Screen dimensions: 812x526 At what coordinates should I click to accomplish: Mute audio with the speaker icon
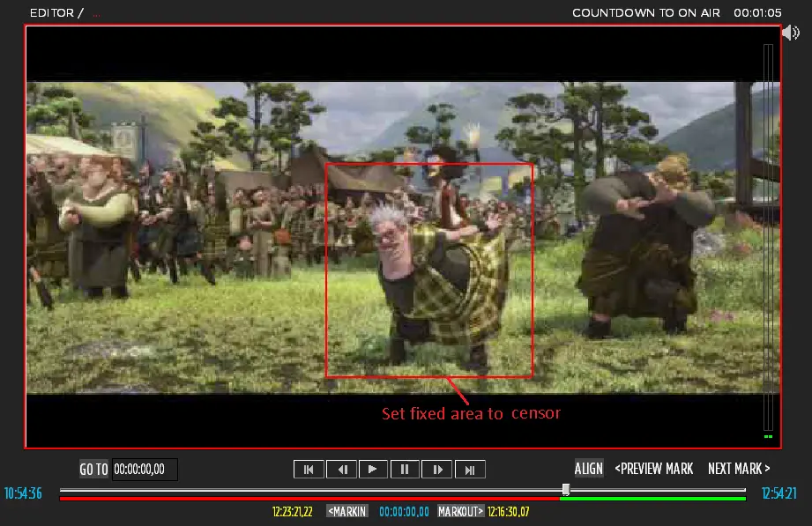tap(791, 33)
